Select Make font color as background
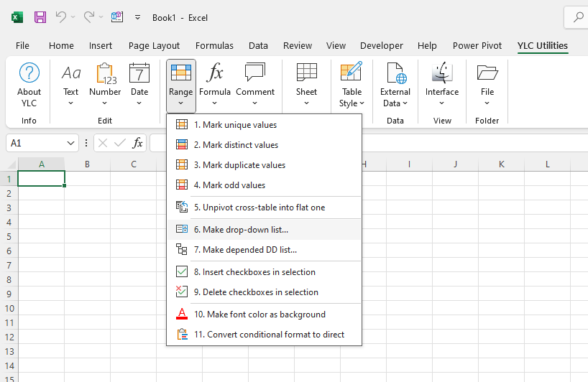Screen dimensions: 588x382 pos(259,315)
